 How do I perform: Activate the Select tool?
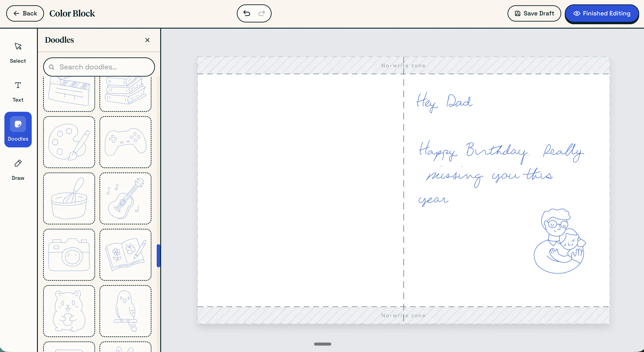(18, 53)
